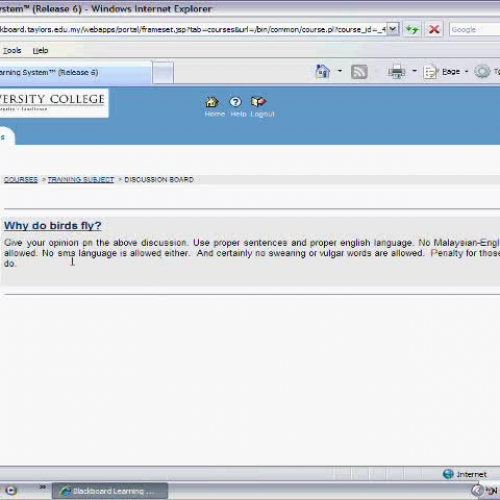Open the Help menu
Image resolution: width=500 pixels, height=500 pixels.
[40, 50]
